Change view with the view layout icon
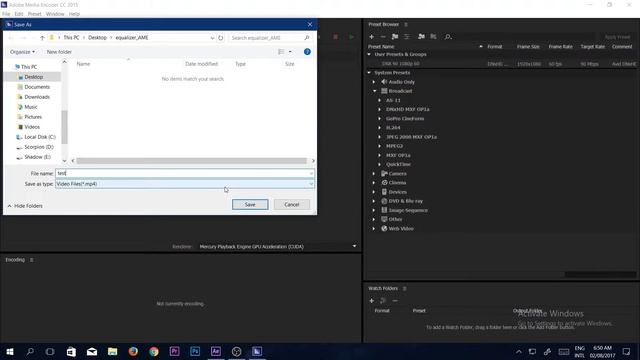640x360 pixels. (x=281, y=52)
